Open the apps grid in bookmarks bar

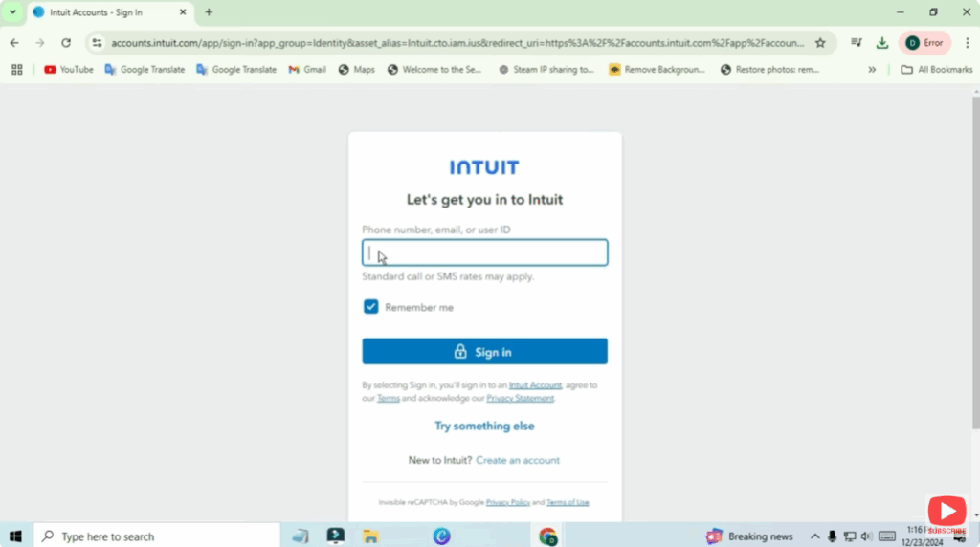point(17,69)
